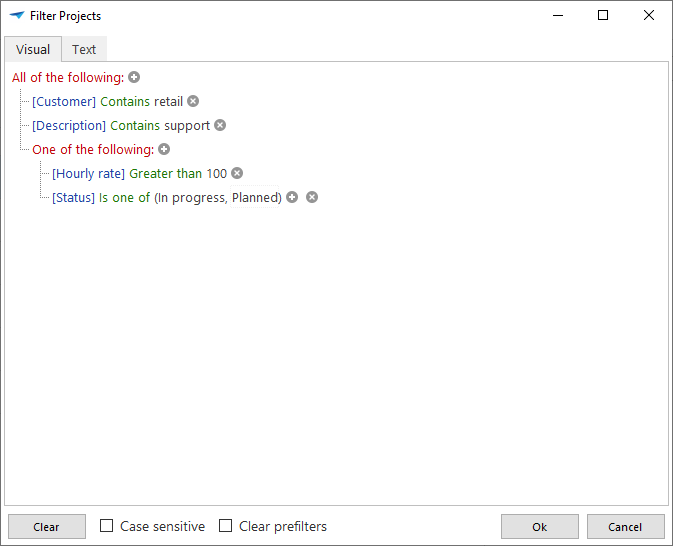Click the Clear button
673x546 pixels.
point(46,527)
